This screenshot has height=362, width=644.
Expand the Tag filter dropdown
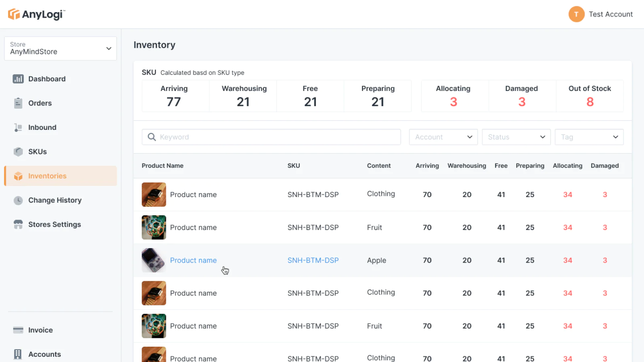coord(589,137)
